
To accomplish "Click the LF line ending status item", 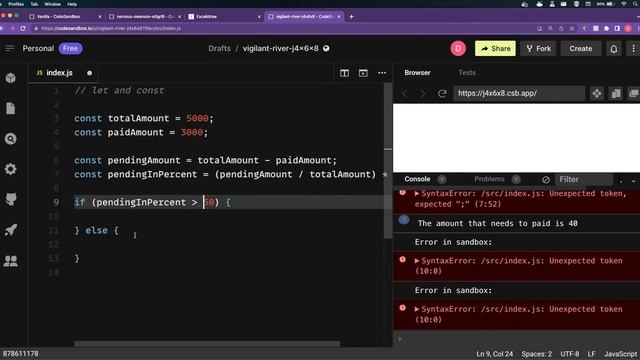I will coord(591,354).
